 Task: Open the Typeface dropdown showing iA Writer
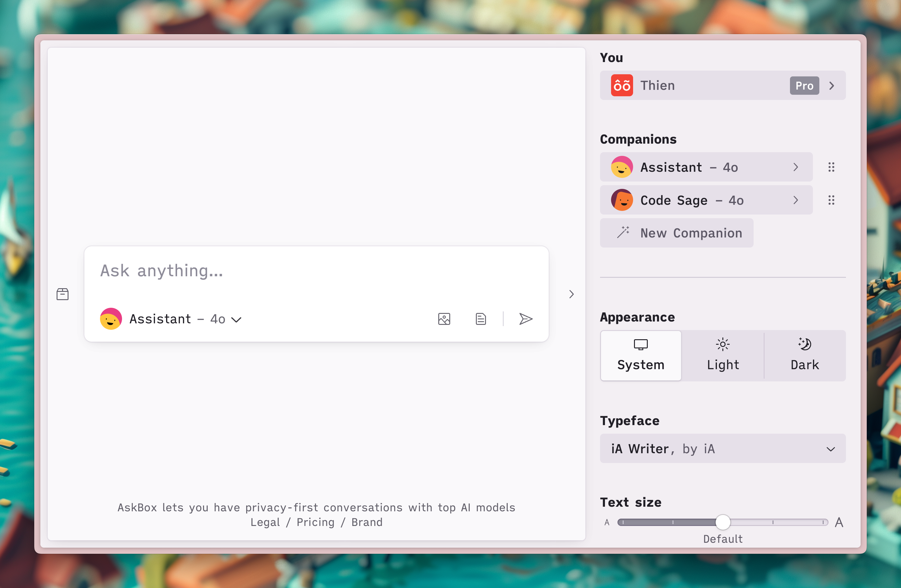pyautogui.click(x=723, y=448)
